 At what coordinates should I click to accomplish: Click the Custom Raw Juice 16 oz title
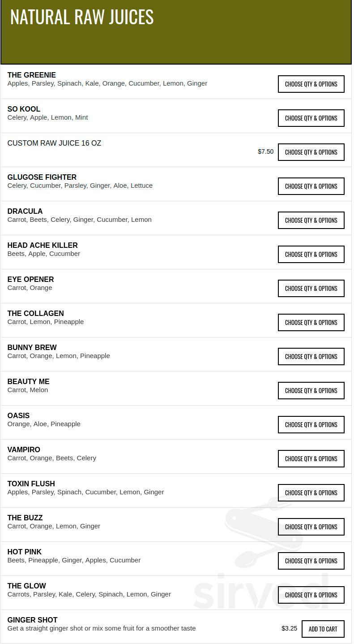click(54, 143)
